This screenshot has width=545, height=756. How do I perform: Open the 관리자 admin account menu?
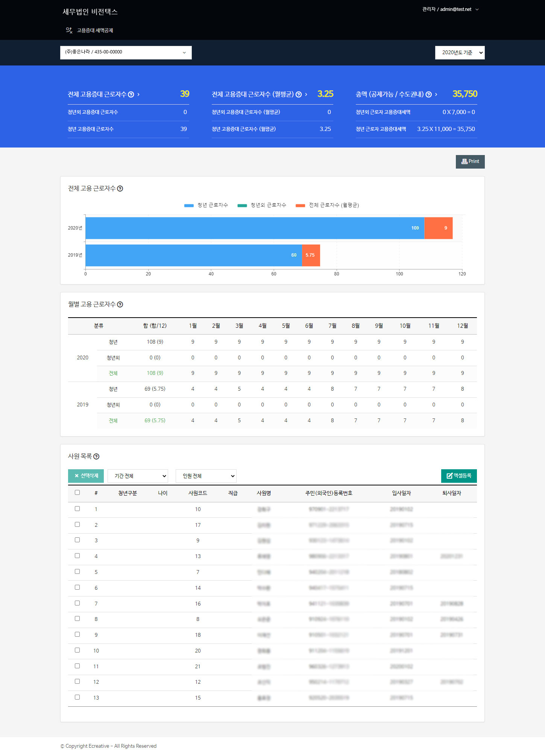(x=450, y=9)
